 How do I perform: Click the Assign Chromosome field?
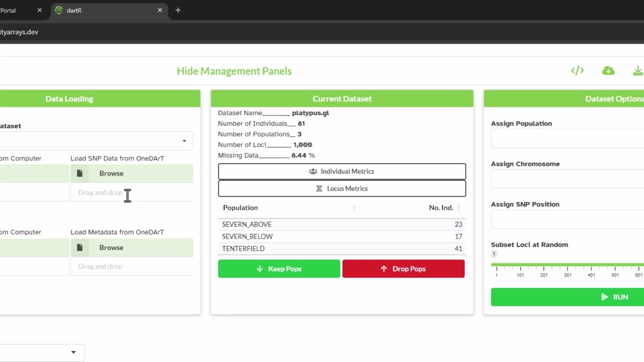568,179
